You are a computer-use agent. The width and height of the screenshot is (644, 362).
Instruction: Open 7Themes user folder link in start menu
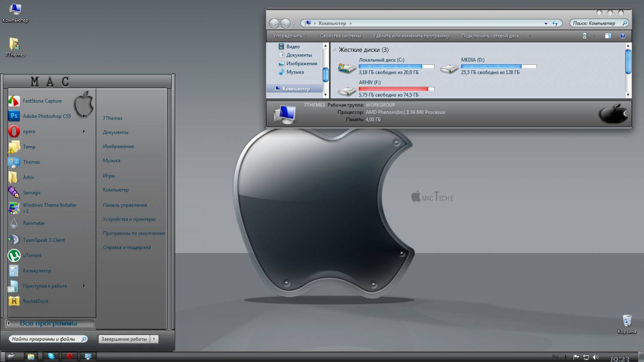(x=112, y=118)
